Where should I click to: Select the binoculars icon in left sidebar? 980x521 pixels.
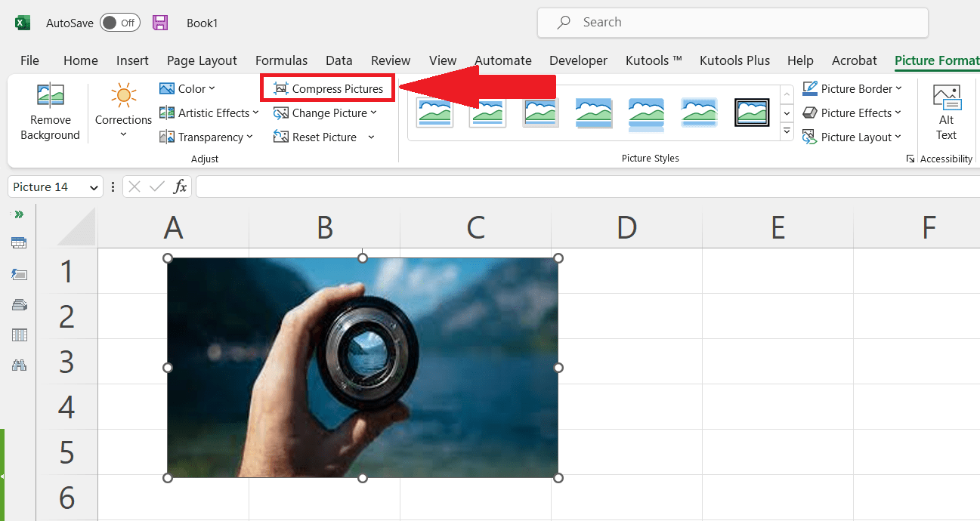[18, 365]
